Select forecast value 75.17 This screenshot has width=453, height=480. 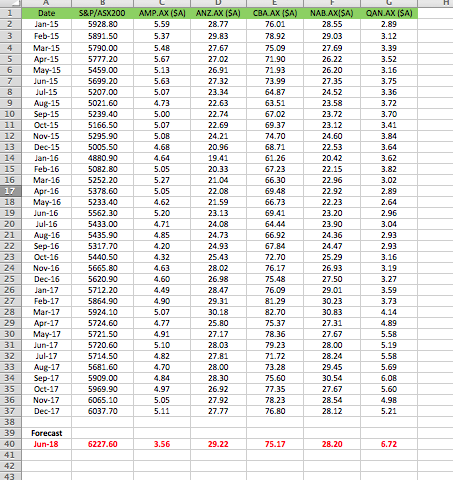(x=275, y=444)
